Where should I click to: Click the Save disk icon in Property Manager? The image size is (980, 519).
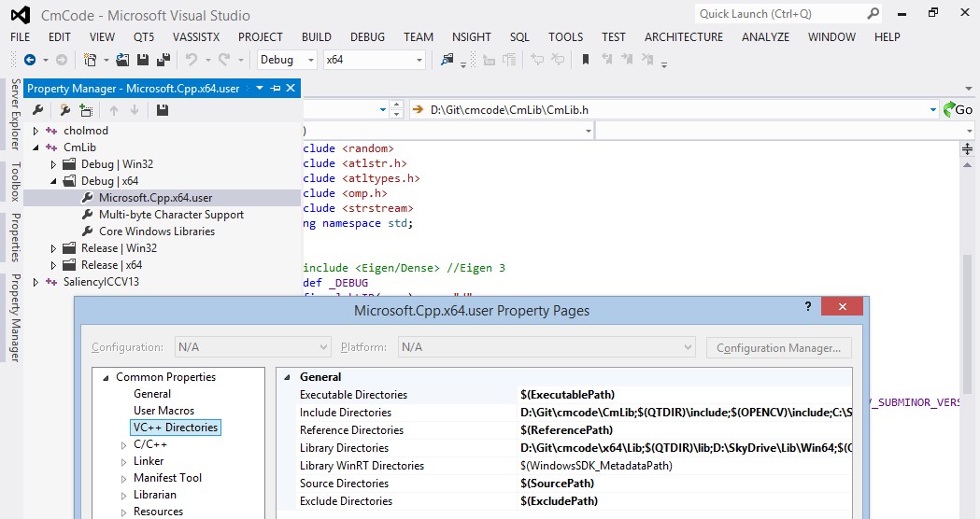(x=163, y=110)
